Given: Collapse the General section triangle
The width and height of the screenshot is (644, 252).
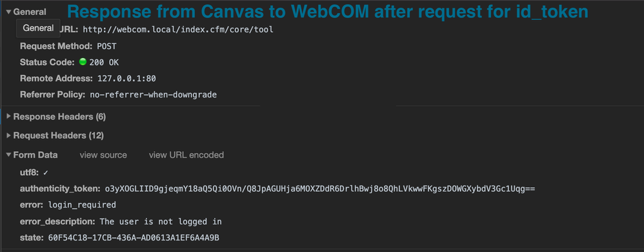Looking at the screenshot, I should (8, 12).
